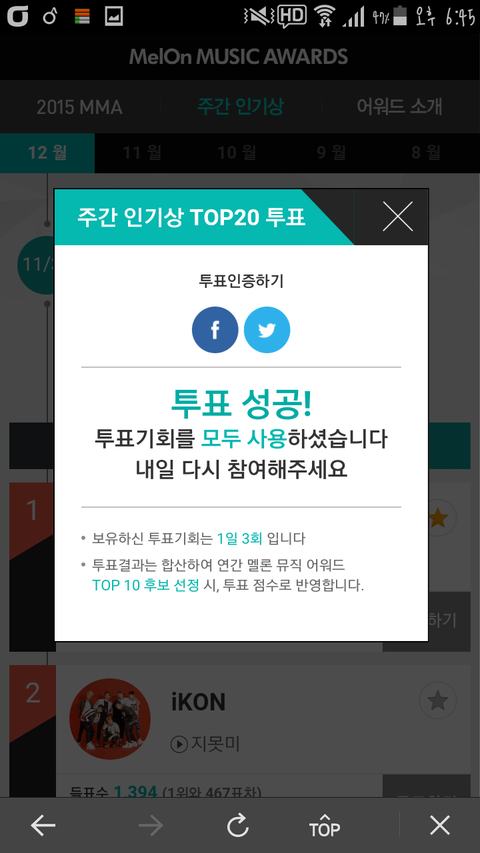Reload the page with refresh icon
This screenshot has width=480, height=853.
click(x=238, y=826)
